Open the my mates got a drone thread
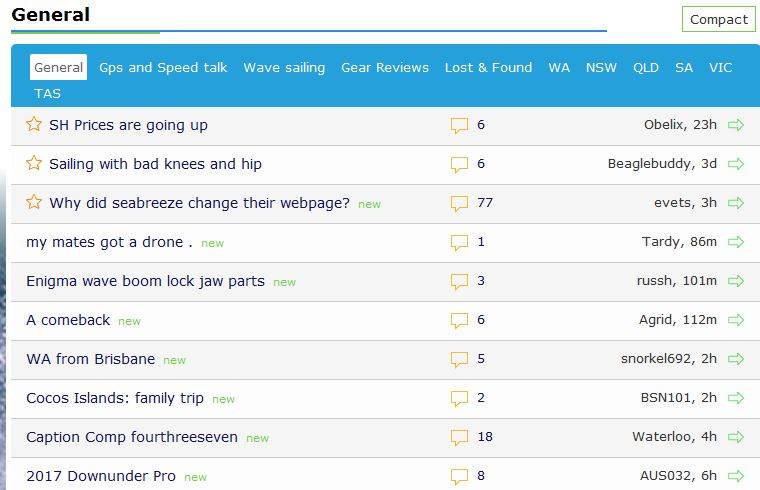 tap(104, 242)
